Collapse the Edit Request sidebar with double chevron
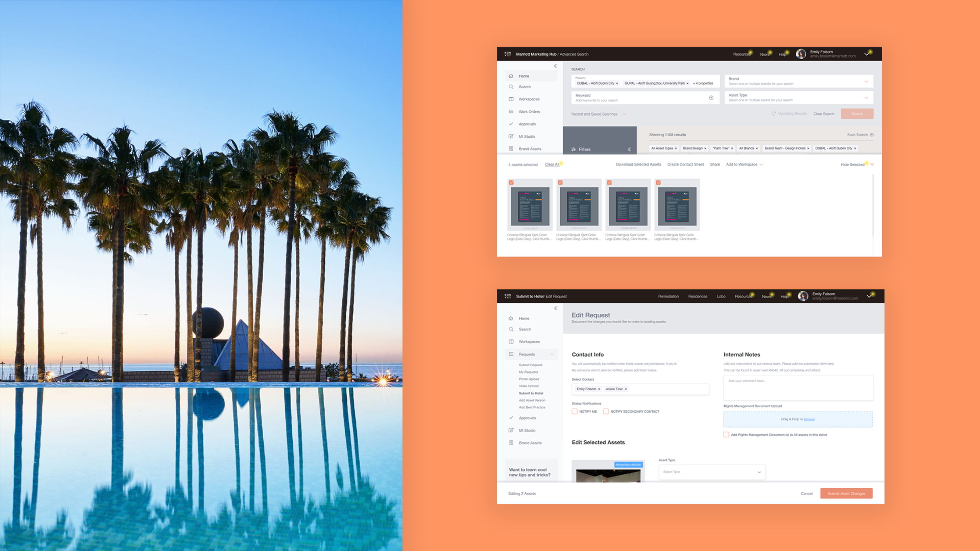 point(556,308)
